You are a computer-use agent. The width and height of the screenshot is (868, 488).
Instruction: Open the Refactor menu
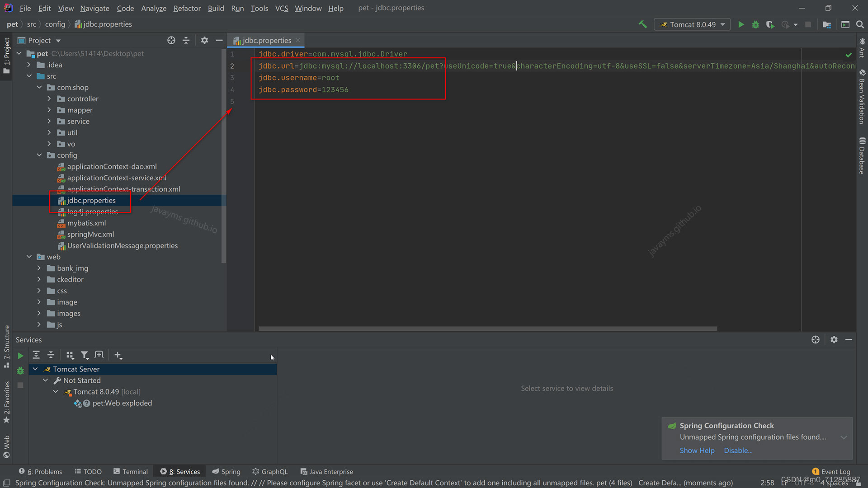click(187, 8)
